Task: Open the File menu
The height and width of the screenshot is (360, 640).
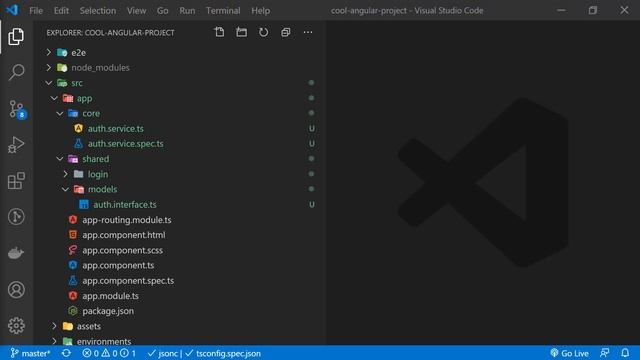Action: click(x=36, y=11)
